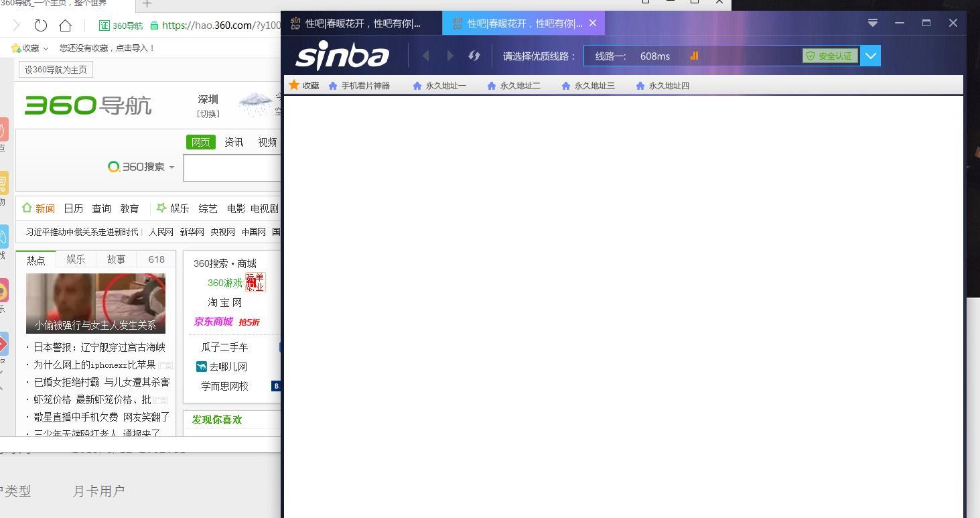Open the 人民网 link
This screenshot has width=980, height=518.
pyautogui.click(x=161, y=232)
